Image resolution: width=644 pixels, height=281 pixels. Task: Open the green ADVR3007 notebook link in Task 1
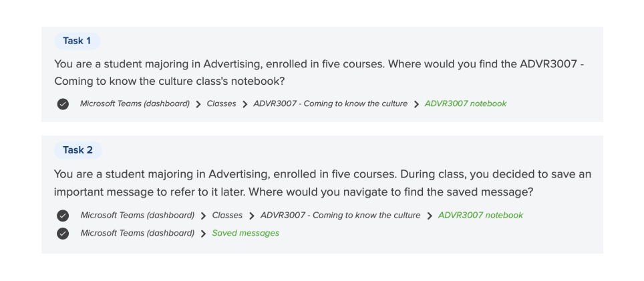click(466, 103)
